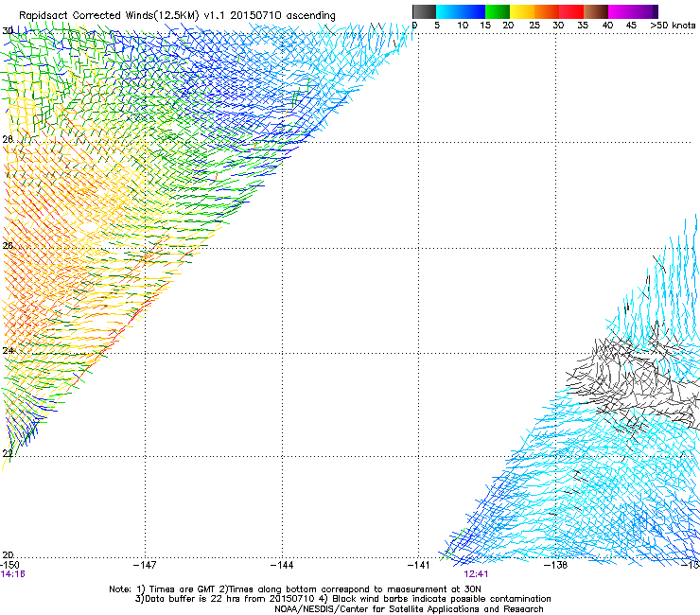
Task: Click the longitude label '-138'
Action: coord(556,565)
